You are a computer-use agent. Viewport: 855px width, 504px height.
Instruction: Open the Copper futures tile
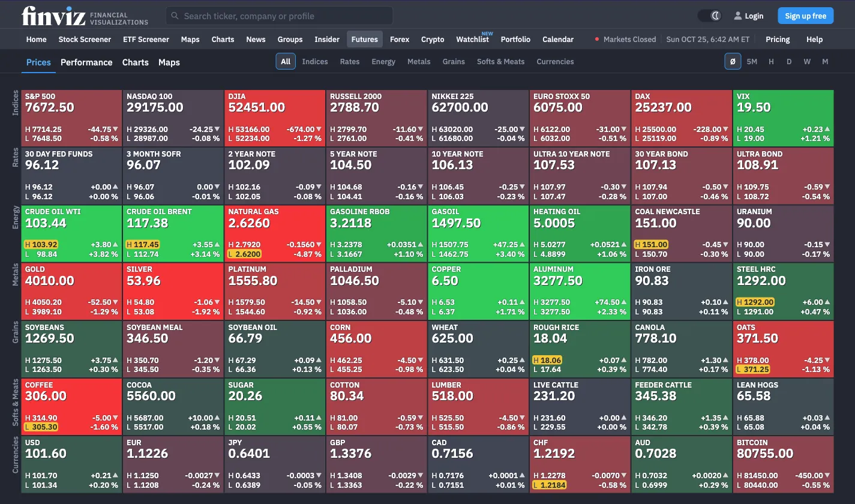pyautogui.click(x=478, y=291)
